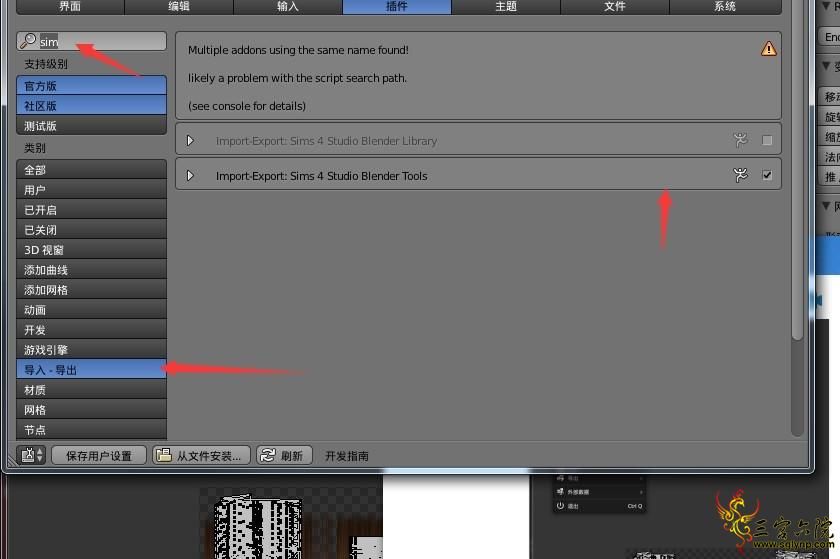Toggle the 官方版 support level filter
840x559 pixels.
point(92,85)
